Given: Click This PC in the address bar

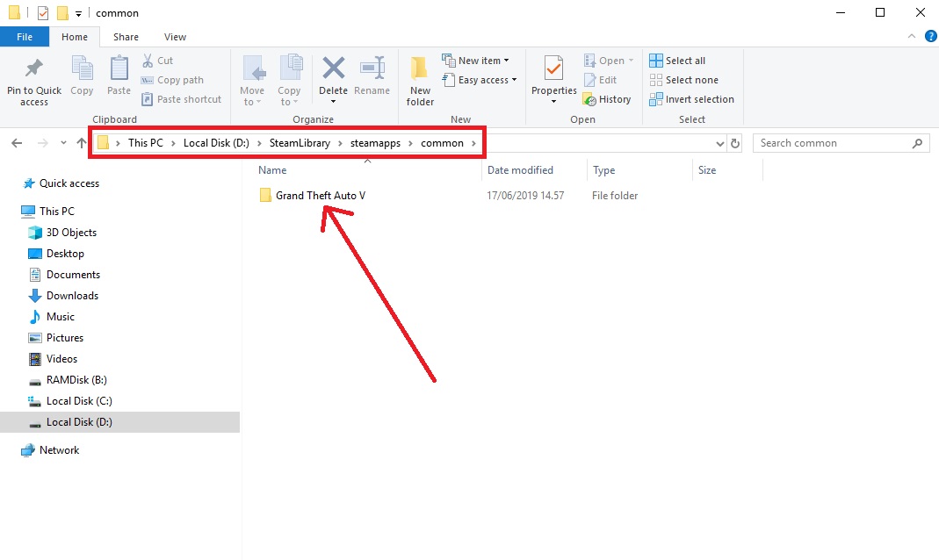Looking at the screenshot, I should pos(146,143).
